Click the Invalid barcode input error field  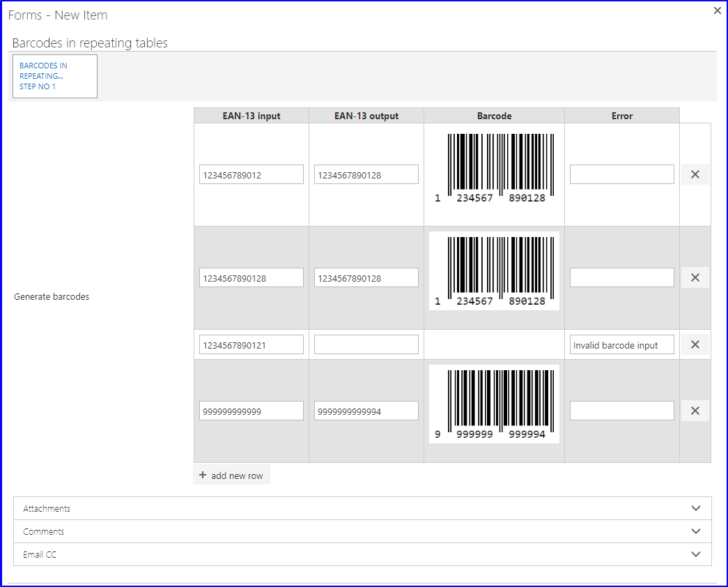tap(622, 345)
